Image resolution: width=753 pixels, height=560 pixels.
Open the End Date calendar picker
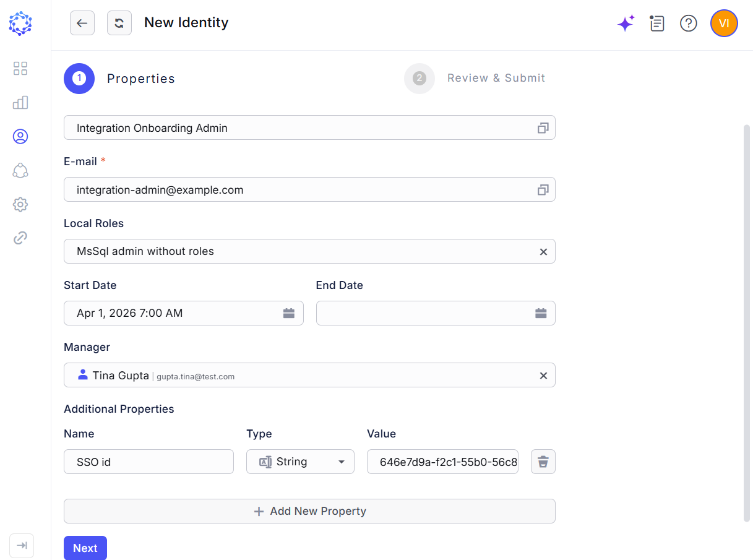pyautogui.click(x=541, y=313)
